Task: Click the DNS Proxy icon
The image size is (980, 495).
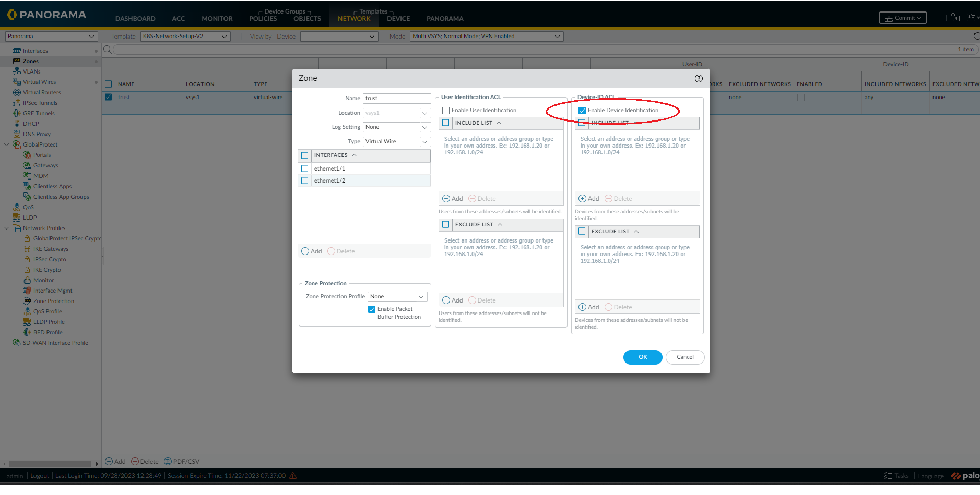Action: point(17,134)
